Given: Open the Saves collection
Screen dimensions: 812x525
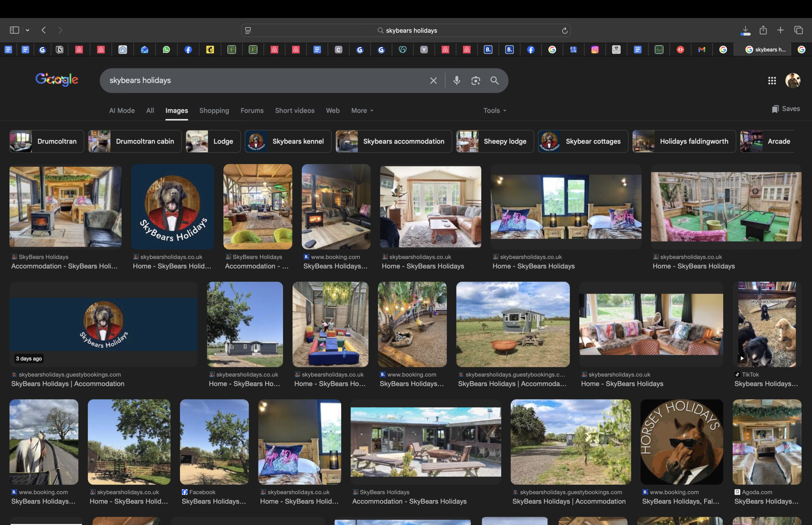Looking at the screenshot, I should (786, 109).
